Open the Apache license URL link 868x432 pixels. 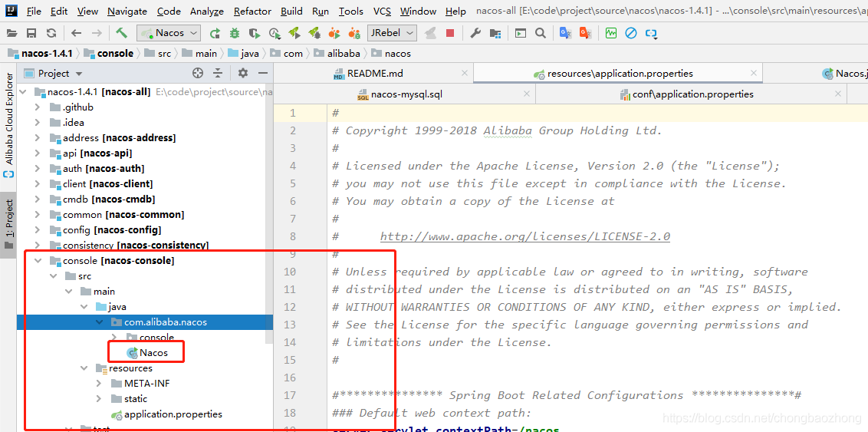525,236
